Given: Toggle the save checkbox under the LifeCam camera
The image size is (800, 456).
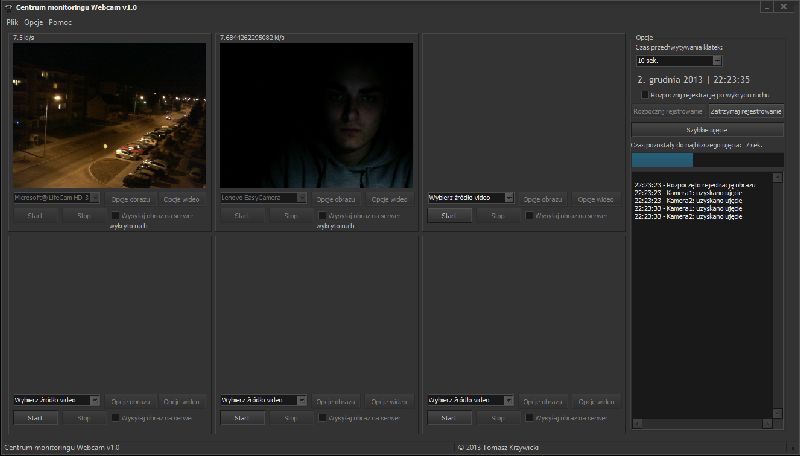Looking at the screenshot, I should pos(115,216).
